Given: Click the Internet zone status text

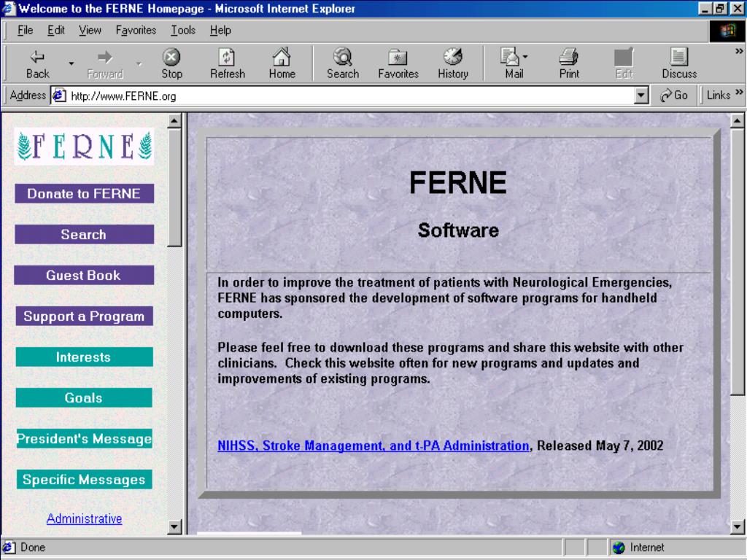Looking at the screenshot, I should (646, 548).
